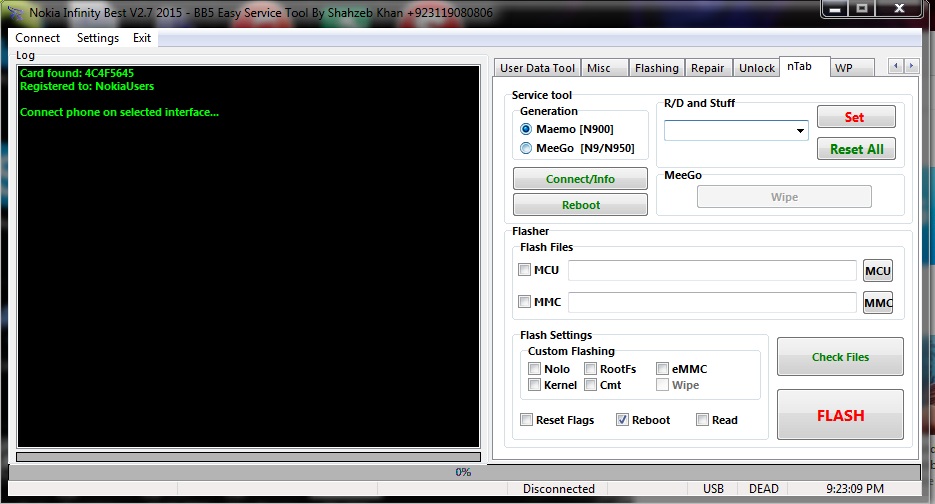Open the R/D and Stuff dropdown
This screenshot has height=504, width=935.
click(x=800, y=131)
